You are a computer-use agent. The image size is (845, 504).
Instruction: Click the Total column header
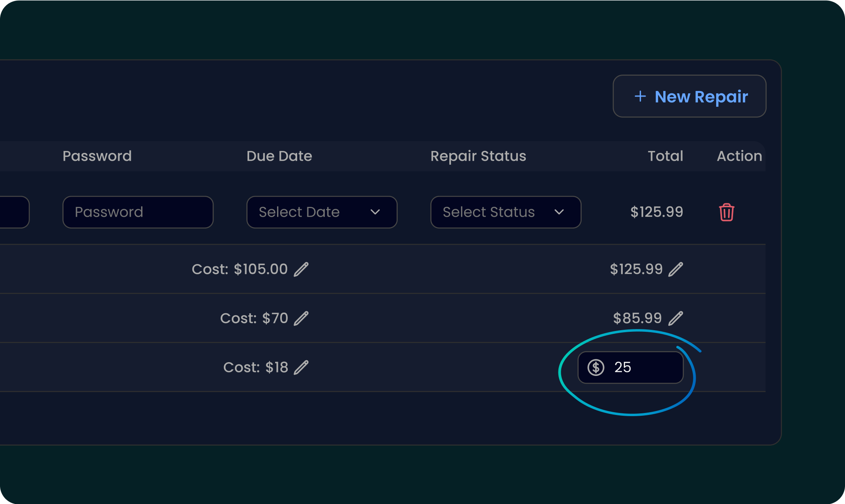[x=665, y=156]
